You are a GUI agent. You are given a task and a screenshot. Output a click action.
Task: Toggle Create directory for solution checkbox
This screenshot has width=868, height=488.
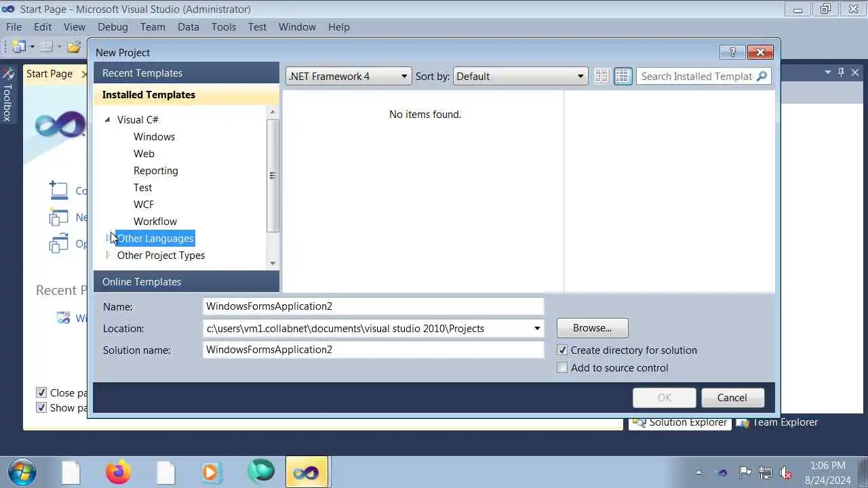click(x=562, y=350)
